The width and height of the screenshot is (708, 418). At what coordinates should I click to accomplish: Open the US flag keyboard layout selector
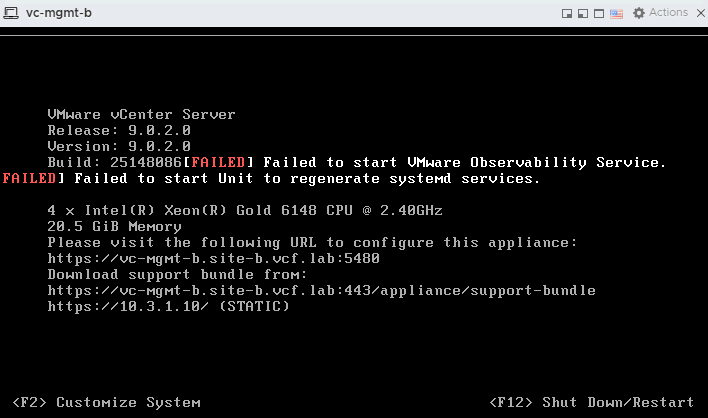[617, 14]
